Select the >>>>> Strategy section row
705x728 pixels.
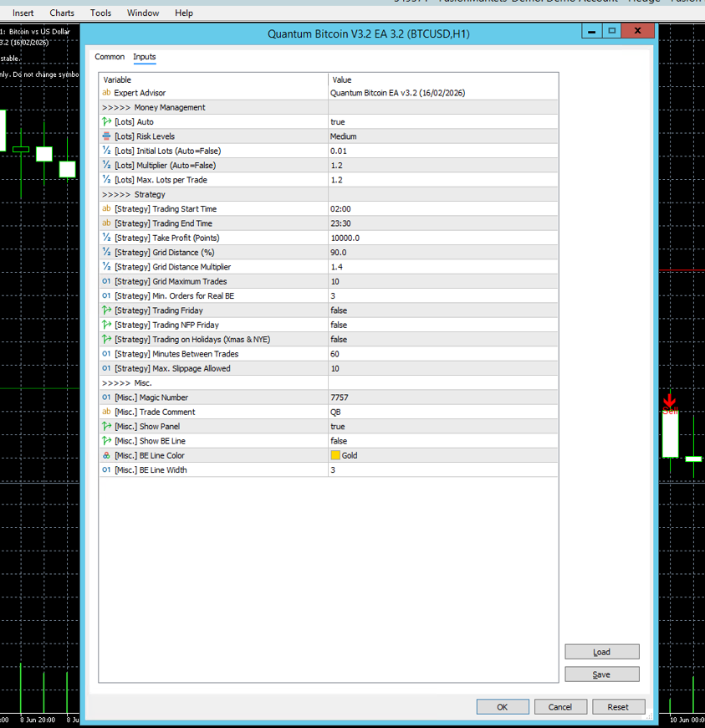328,194
